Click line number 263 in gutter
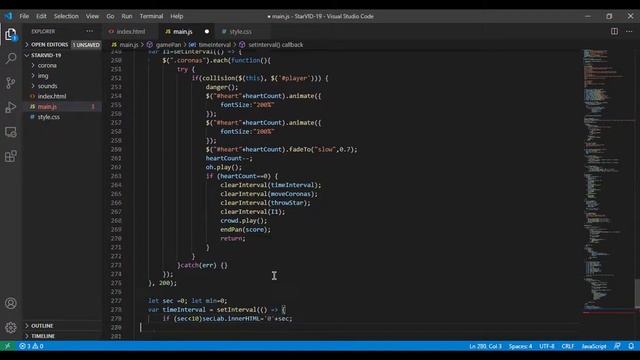Screen dimensions: 640x360 (x=116, y=176)
